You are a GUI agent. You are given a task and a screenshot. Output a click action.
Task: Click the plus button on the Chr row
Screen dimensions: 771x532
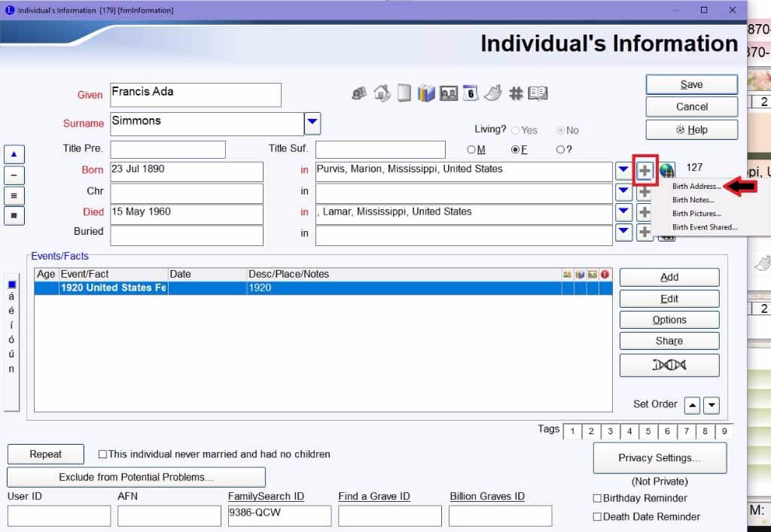645,192
